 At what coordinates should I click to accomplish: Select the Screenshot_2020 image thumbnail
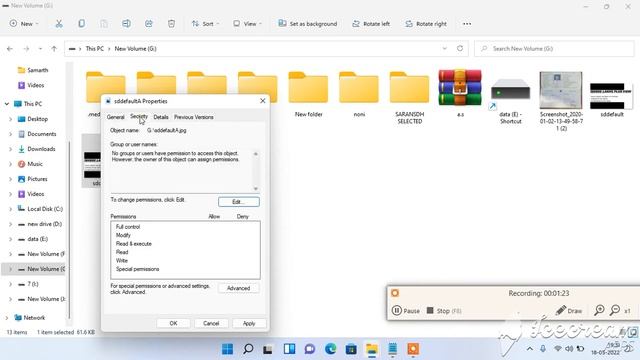point(561,101)
